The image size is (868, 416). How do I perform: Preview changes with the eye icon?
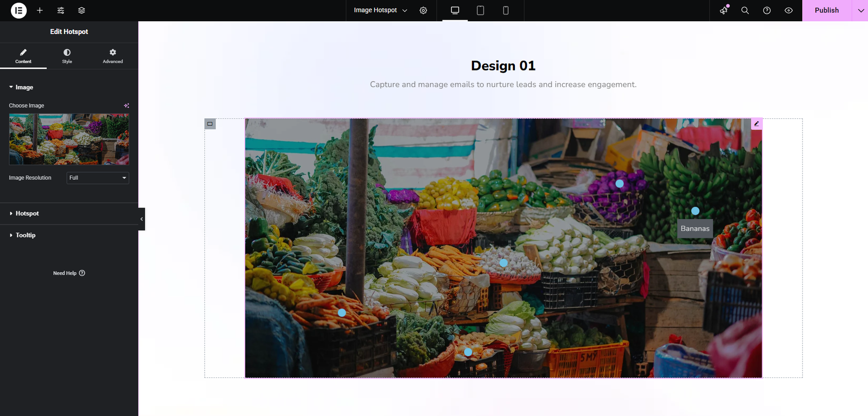[788, 10]
